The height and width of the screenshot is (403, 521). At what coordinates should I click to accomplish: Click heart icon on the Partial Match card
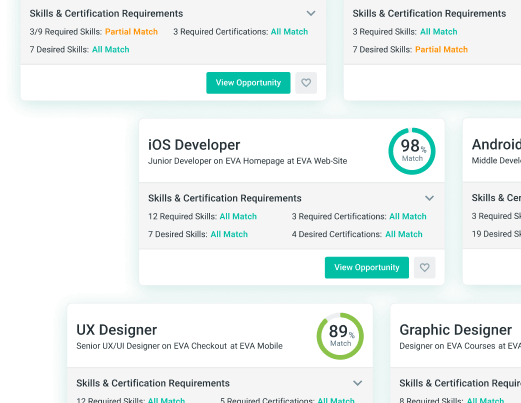pos(306,83)
